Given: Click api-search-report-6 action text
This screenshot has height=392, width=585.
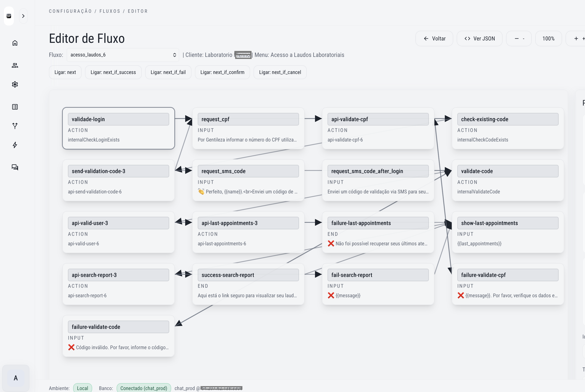Looking at the screenshot, I should [x=87, y=296].
